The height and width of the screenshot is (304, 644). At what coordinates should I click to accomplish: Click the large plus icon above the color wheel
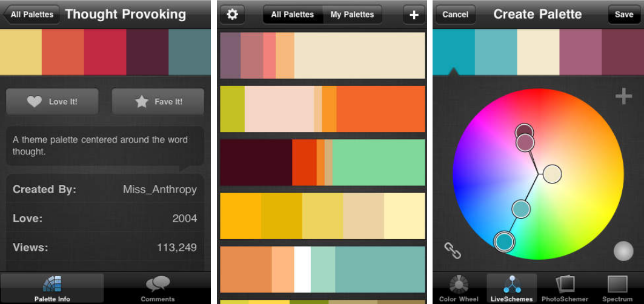[x=623, y=96]
